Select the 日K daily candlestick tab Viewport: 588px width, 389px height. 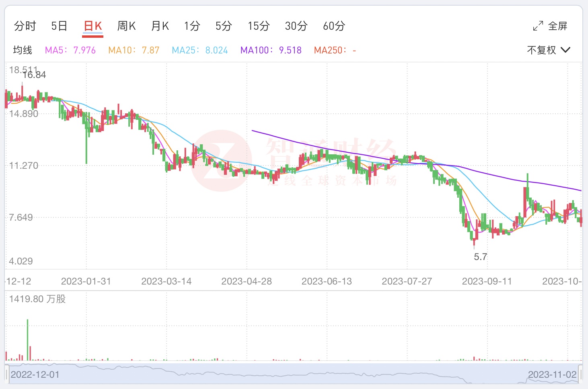(93, 26)
